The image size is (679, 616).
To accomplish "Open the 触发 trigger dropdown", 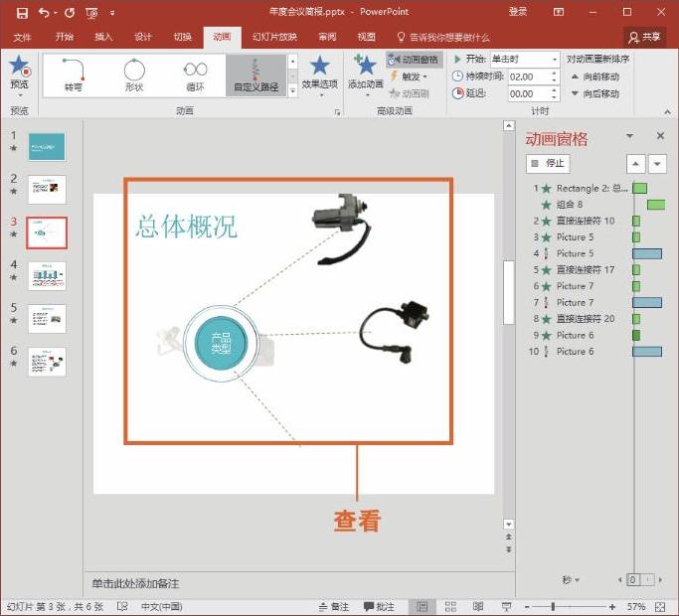I will [x=410, y=77].
